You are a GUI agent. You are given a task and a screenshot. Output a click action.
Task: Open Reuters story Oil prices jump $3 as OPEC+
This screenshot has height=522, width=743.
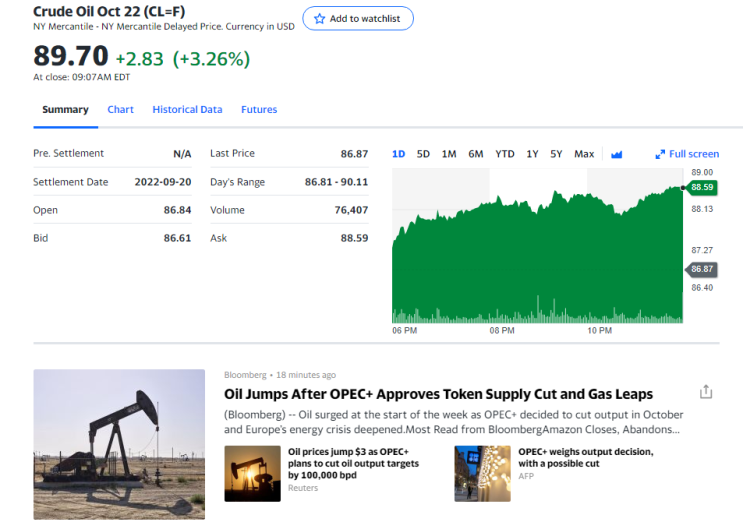[x=353, y=463]
